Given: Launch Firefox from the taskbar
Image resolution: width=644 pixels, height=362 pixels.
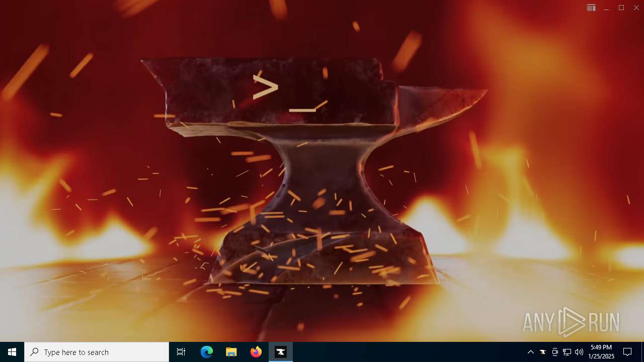Looking at the screenshot, I should click(256, 352).
